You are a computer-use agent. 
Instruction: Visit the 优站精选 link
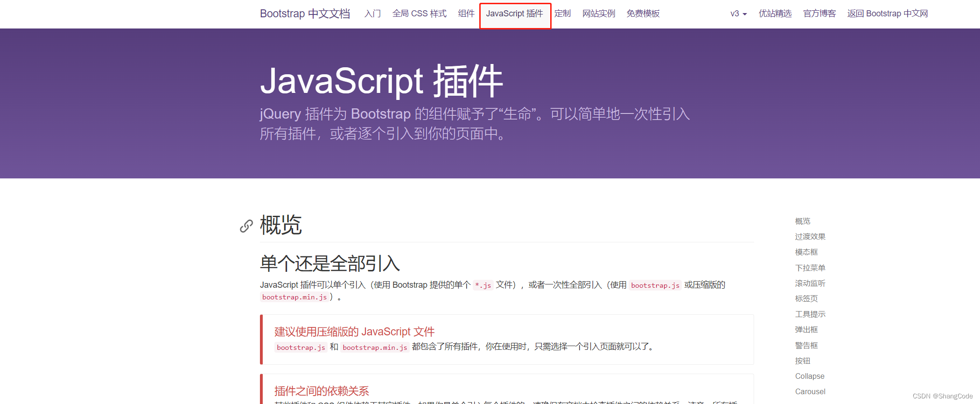click(x=775, y=14)
